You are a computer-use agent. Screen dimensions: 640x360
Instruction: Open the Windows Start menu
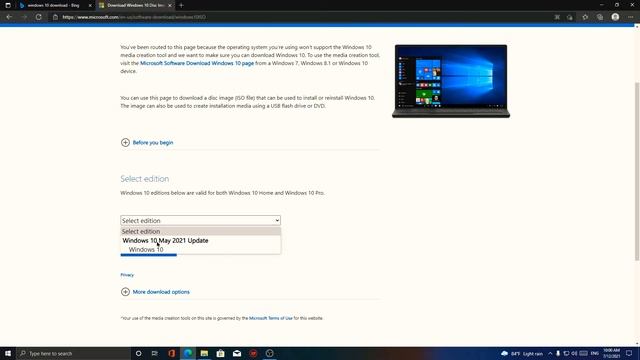pos(8,353)
